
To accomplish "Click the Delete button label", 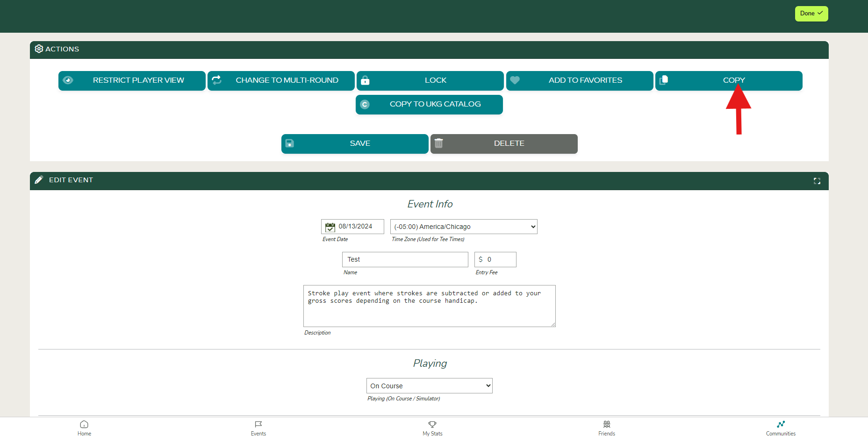I will pos(509,143).
